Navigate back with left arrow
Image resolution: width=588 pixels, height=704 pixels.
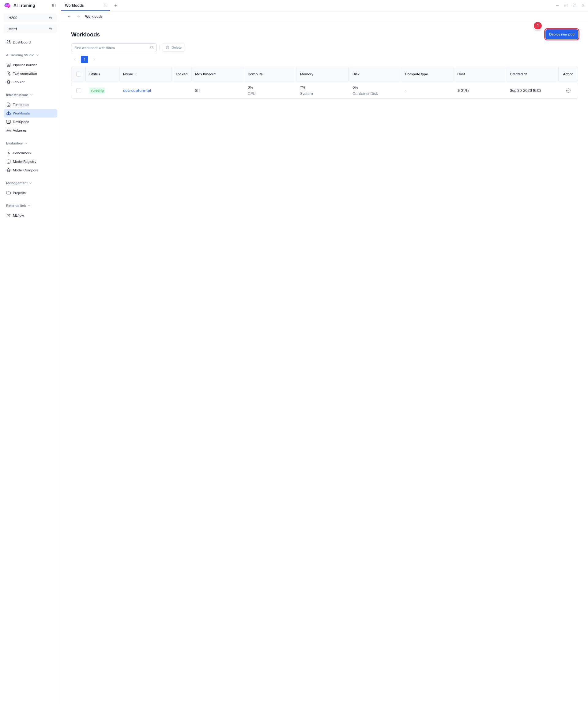pyautogui.click(x=69, y=17)
